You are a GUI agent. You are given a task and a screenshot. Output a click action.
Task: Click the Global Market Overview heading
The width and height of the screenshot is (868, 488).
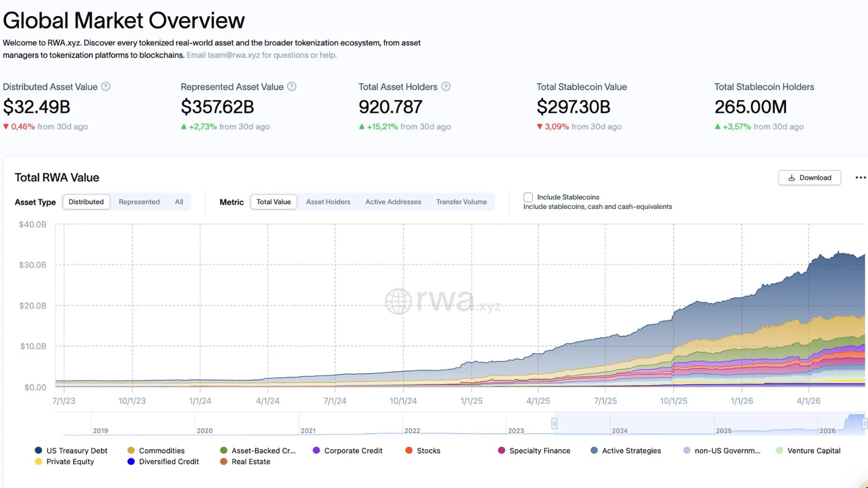point(124,21)
